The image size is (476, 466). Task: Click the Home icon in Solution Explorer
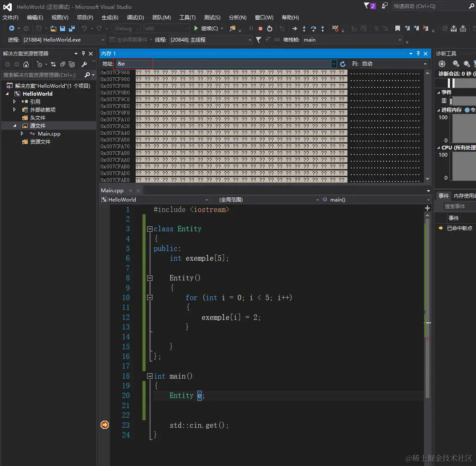pyautogui.click(x=26, y=64)
